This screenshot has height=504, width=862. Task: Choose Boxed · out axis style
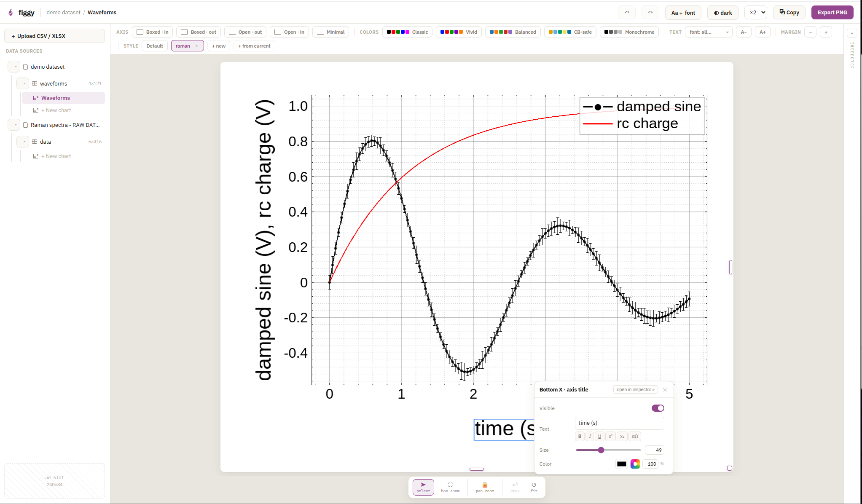click(x=198, y=32)
